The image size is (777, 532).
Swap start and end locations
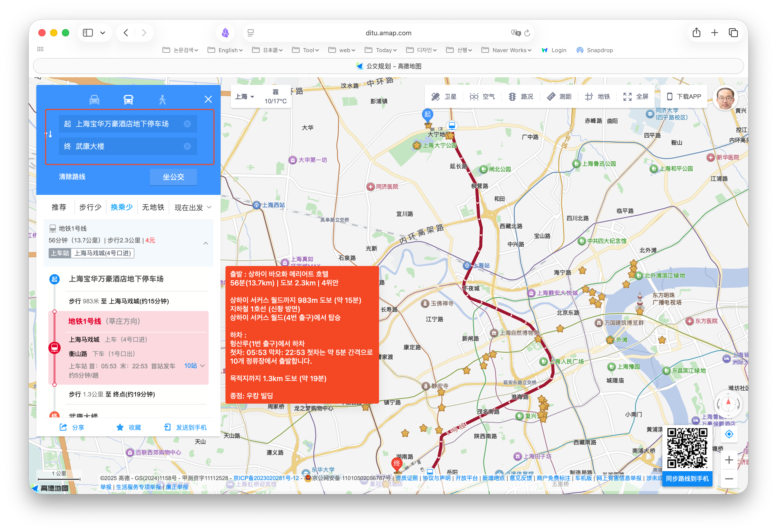click(x=48, y=135)
